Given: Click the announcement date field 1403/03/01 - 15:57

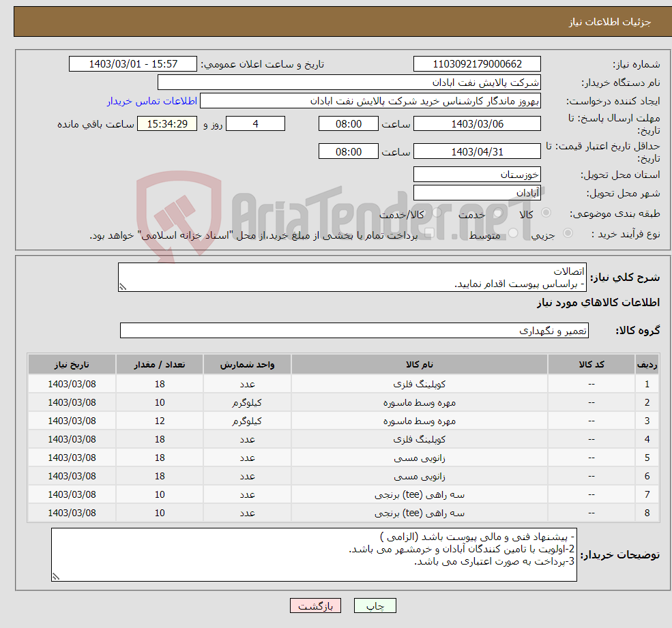Looking at the screenshot, I should pos(133,64).
